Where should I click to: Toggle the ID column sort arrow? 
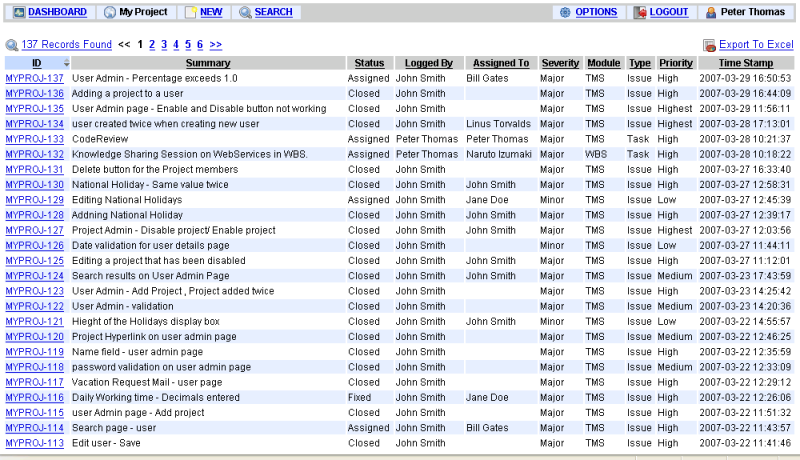click(66, 63)
